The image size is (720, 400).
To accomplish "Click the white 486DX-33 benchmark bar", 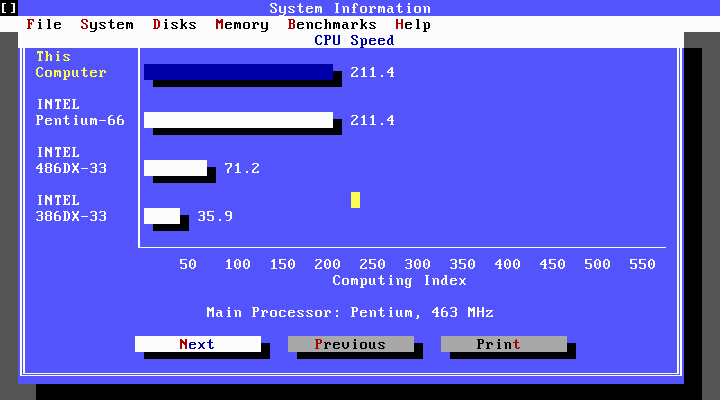I will click(x=175, y=168).
